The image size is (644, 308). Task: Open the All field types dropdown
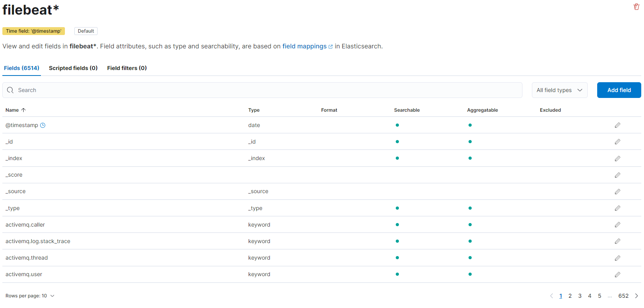559,90
